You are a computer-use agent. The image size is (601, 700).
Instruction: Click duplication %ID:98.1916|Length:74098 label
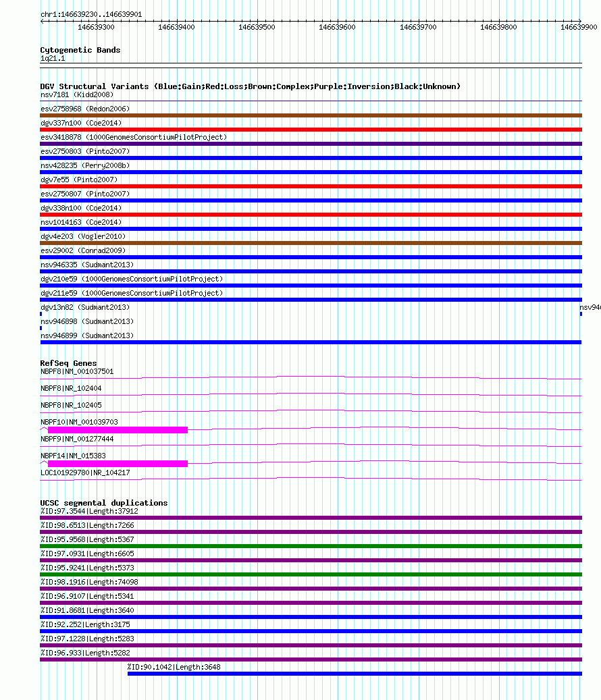point(89,582)
